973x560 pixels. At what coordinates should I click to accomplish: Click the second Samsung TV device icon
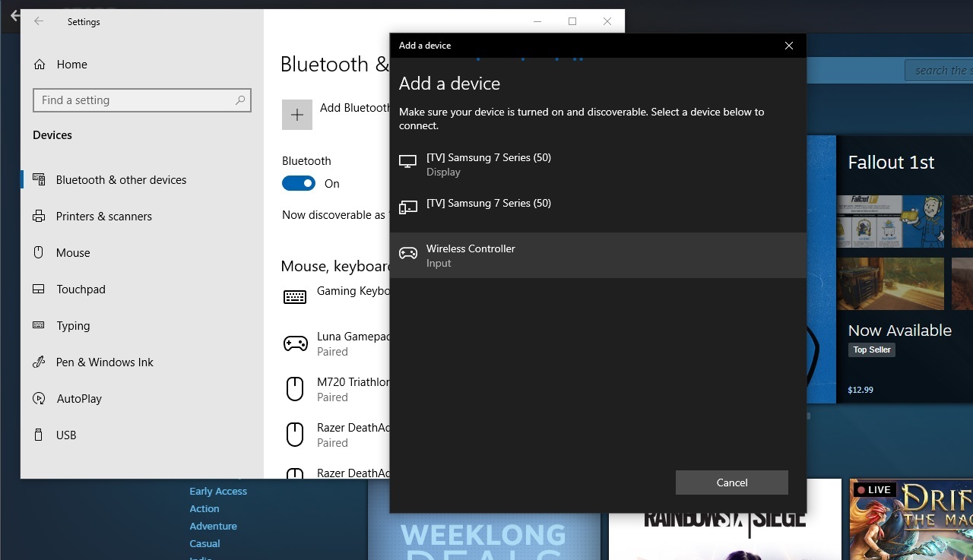point(408,207)
